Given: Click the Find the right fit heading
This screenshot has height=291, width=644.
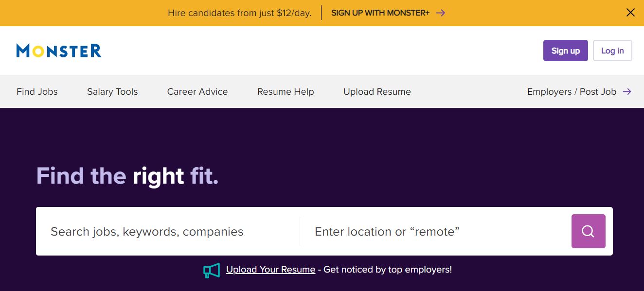Looking at the screenshot, I should [127, 175].
